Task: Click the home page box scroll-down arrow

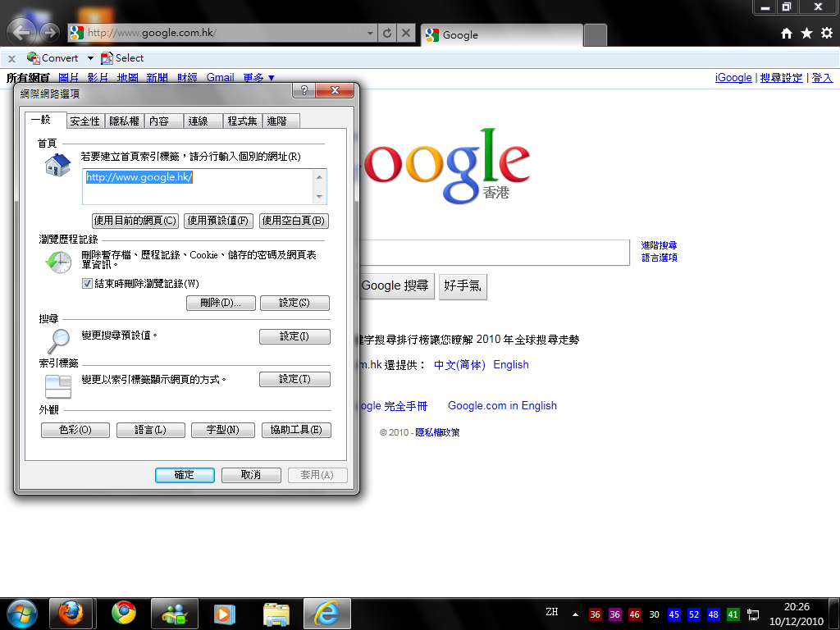Action: 319,197
